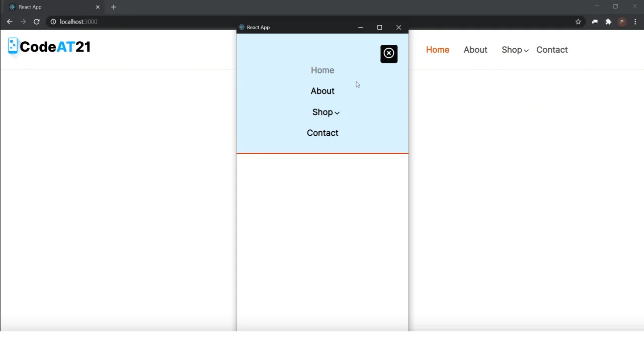Open the Chrome extensions puzzle icon
Screen dimensions: 644x362
608,22
